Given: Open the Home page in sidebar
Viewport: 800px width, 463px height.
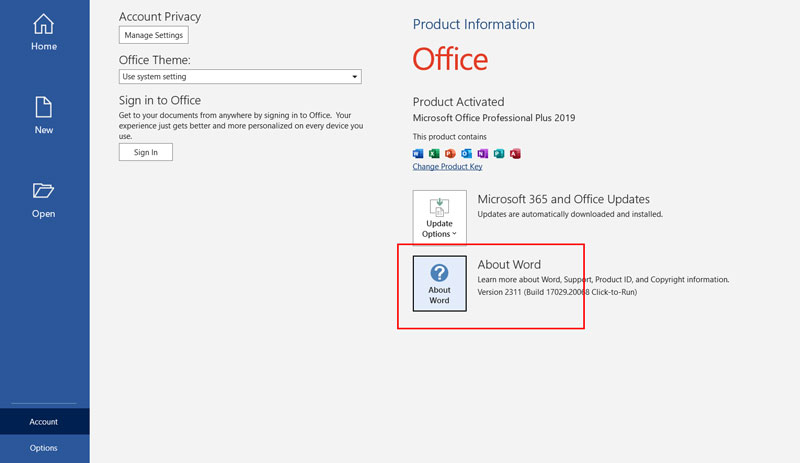Looking at the screenshot, I should [44, 32].
